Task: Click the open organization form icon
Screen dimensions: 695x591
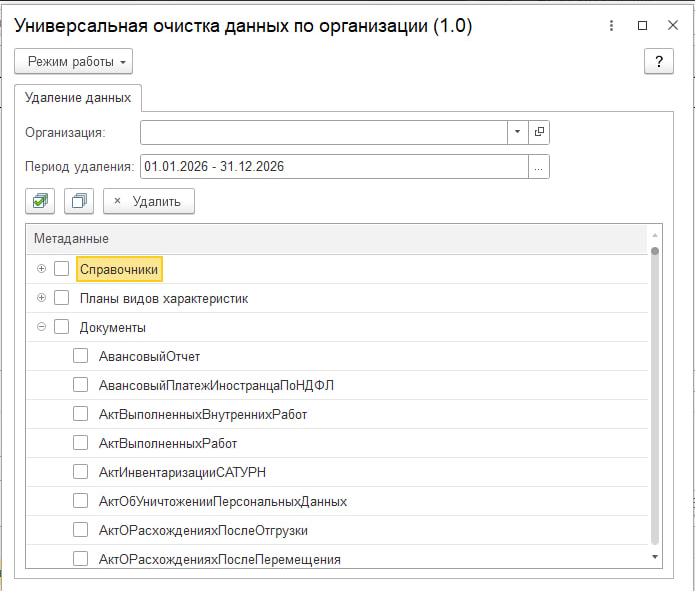Action: (540, 132)
